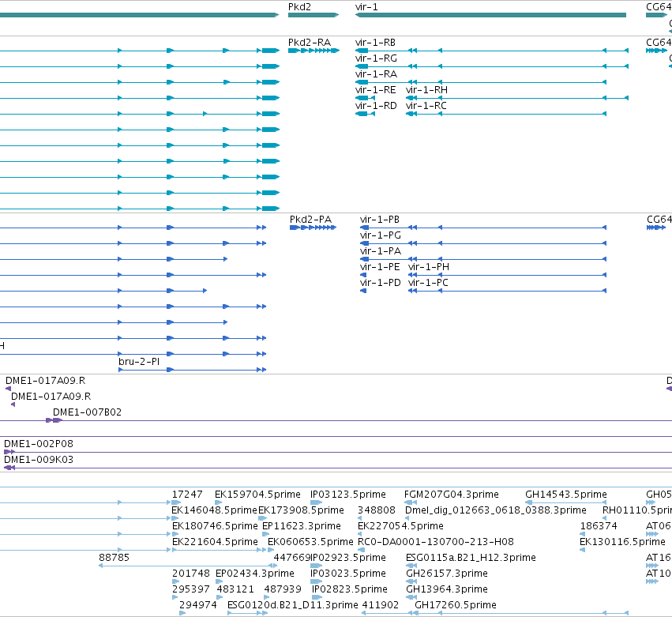Select the EK227054.5prime EST label
The width and height of the screenshot is (672, 617).
coord(400,526)
